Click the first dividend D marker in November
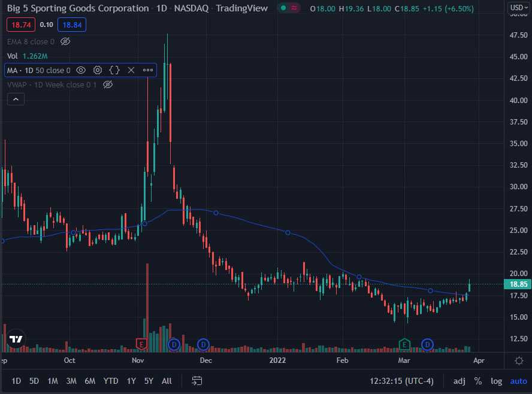 [x=174, y=345]
